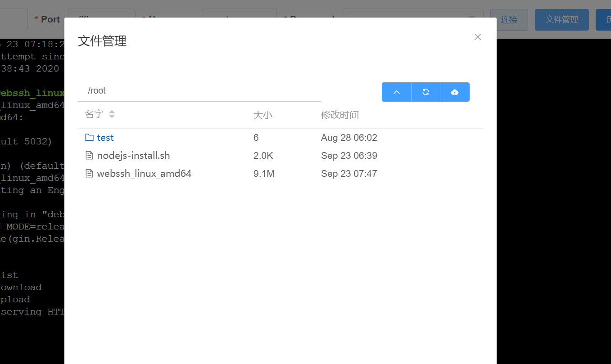Image resolution: width=611 pixels, height=364 pixels.
Task: Click the cloud upload icon button
Action: click(x=455, y=92)
